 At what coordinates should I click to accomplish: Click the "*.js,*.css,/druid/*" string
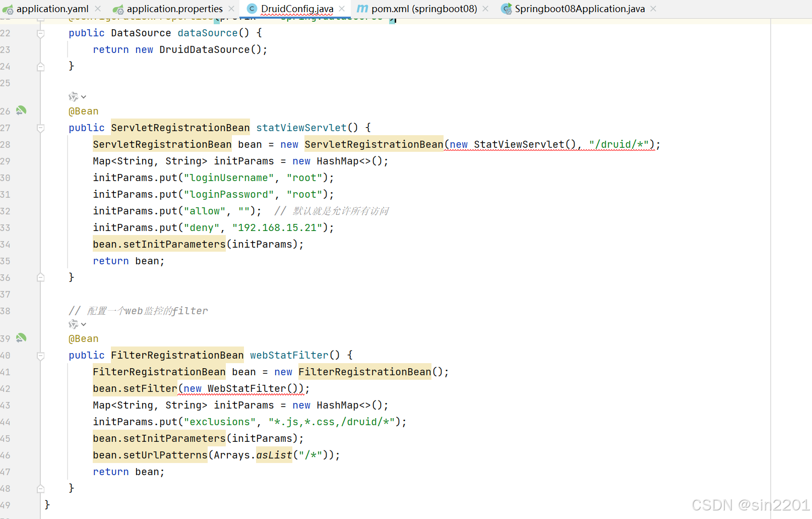tap(332, 422)
